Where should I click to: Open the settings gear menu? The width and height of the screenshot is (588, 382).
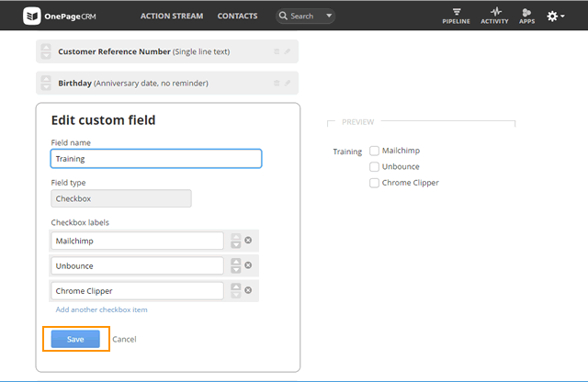(555, 17)
